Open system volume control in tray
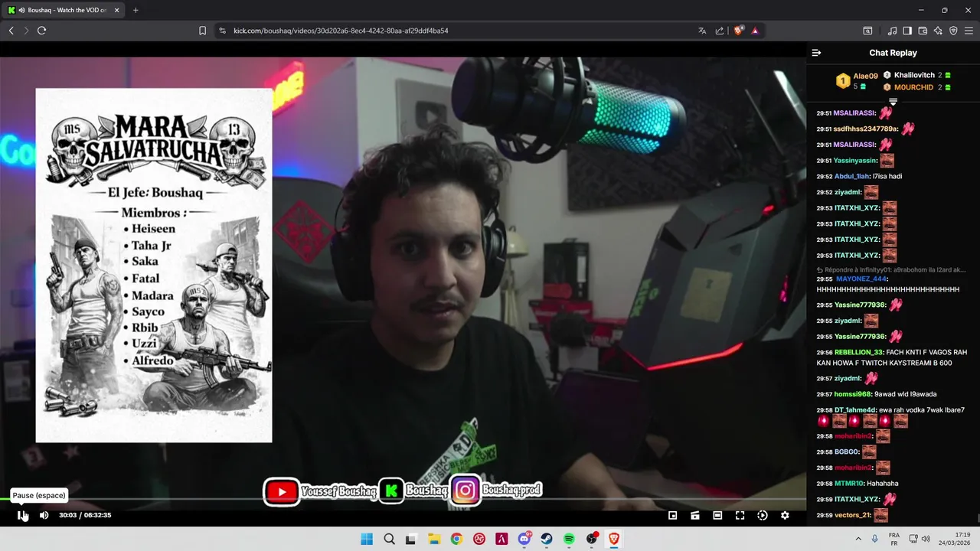Screen dimensions: 980x551 924,539
